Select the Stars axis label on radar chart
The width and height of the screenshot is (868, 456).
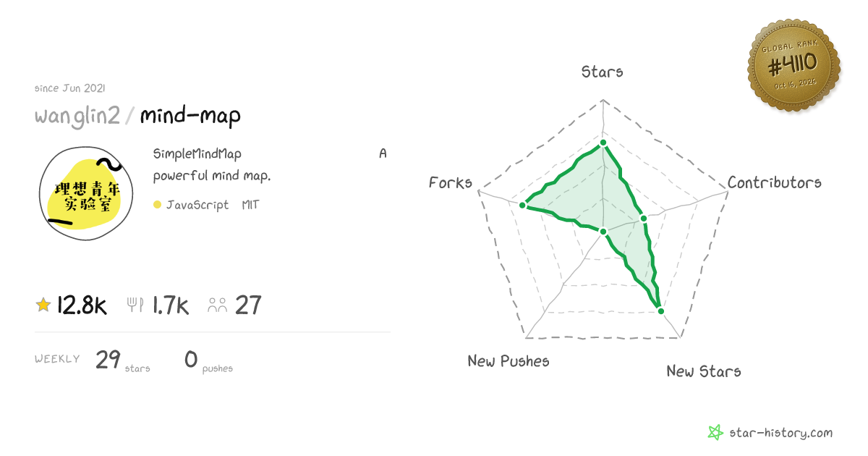click(603, 72)
